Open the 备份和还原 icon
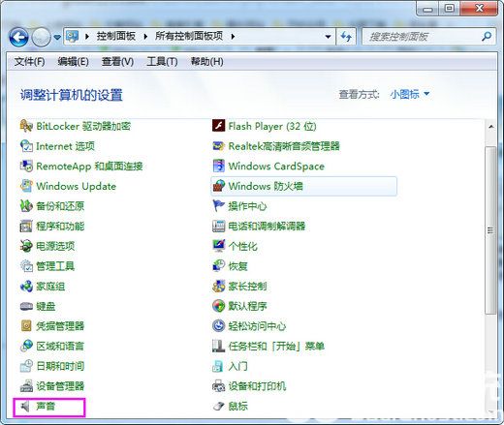Screen dimensions: 504x425 (x=26, y=206)
